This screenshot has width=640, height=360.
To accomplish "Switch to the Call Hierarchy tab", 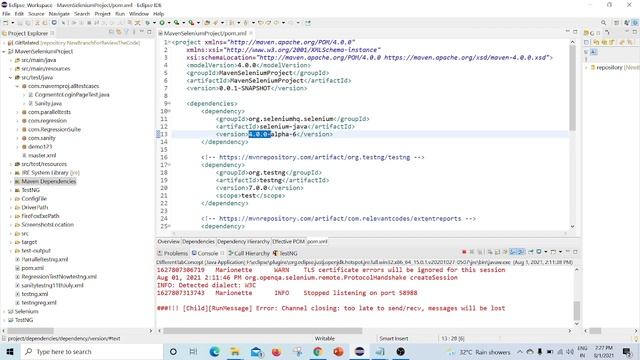I will (x=249, y=253).
